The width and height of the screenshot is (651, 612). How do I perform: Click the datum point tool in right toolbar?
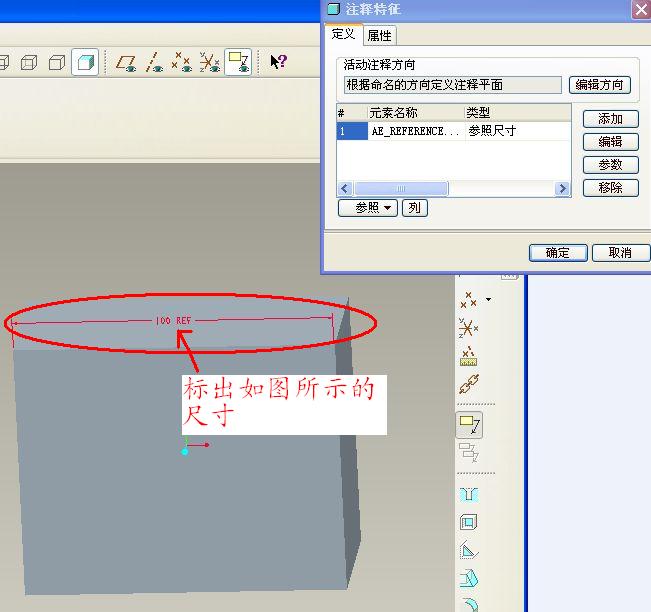tap(468, 300)
